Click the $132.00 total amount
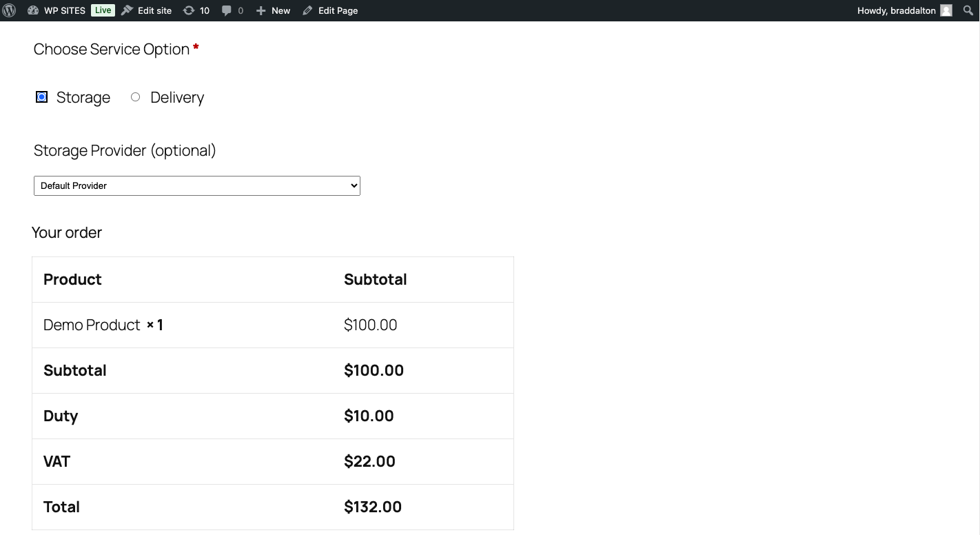Viewport: 980px width, 535px height. 373,507
